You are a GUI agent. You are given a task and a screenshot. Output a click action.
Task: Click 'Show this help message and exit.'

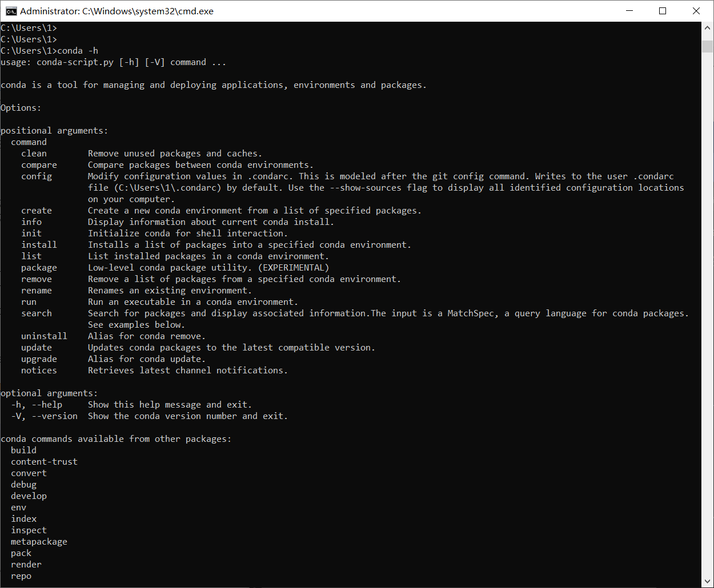170,405
